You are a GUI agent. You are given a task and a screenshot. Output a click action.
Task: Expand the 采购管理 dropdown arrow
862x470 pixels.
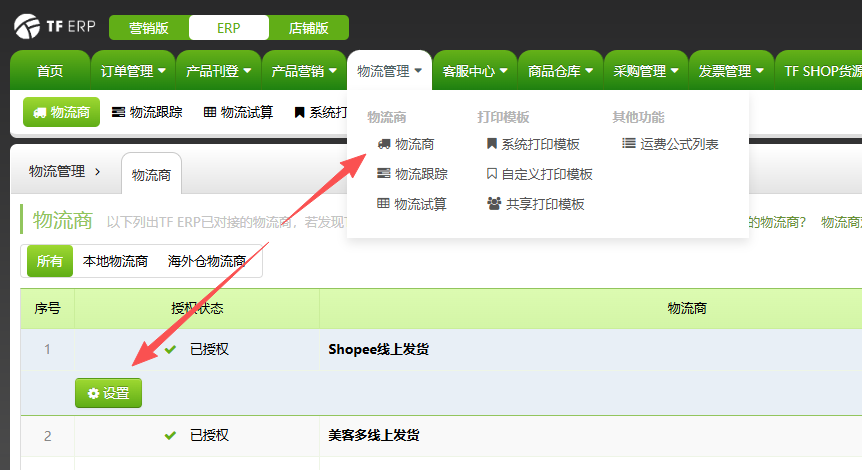point(675,70)
